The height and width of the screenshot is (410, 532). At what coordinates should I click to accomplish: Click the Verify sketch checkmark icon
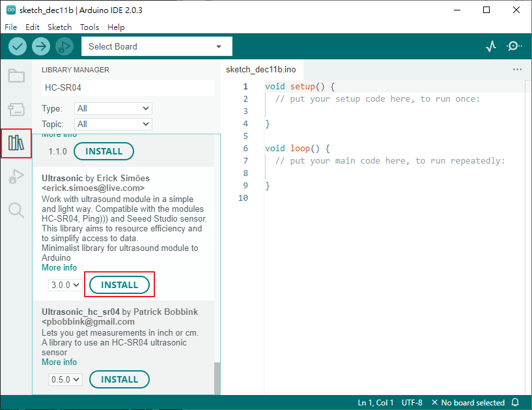pos(18,46)
